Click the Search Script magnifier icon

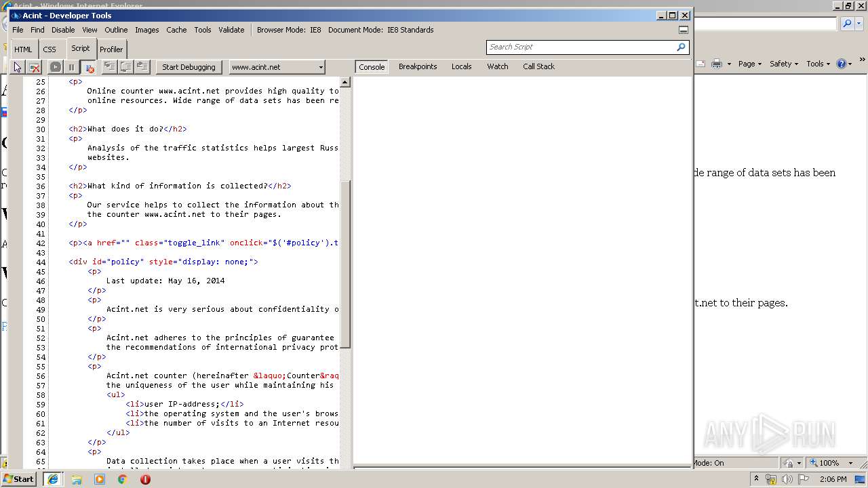click(x=681, y=47)
